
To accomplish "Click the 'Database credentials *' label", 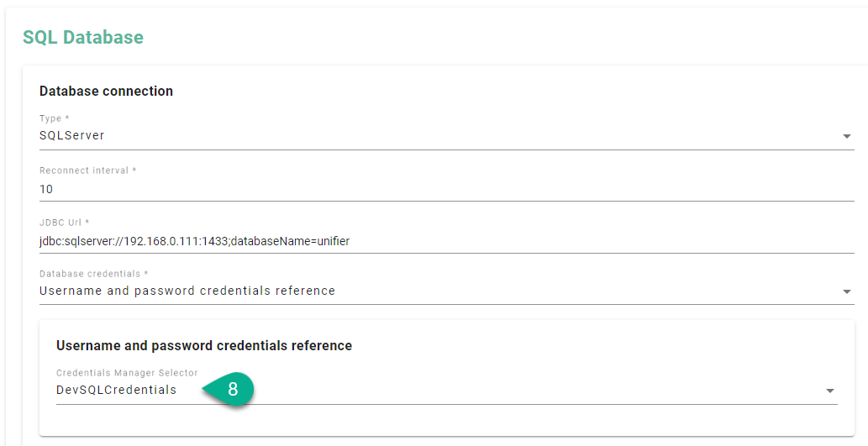I will point(94,274).
